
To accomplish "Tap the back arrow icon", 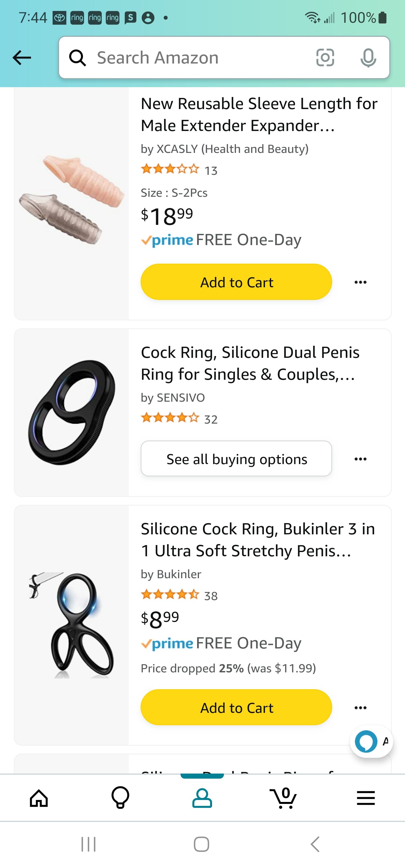I will pos(22,58).
